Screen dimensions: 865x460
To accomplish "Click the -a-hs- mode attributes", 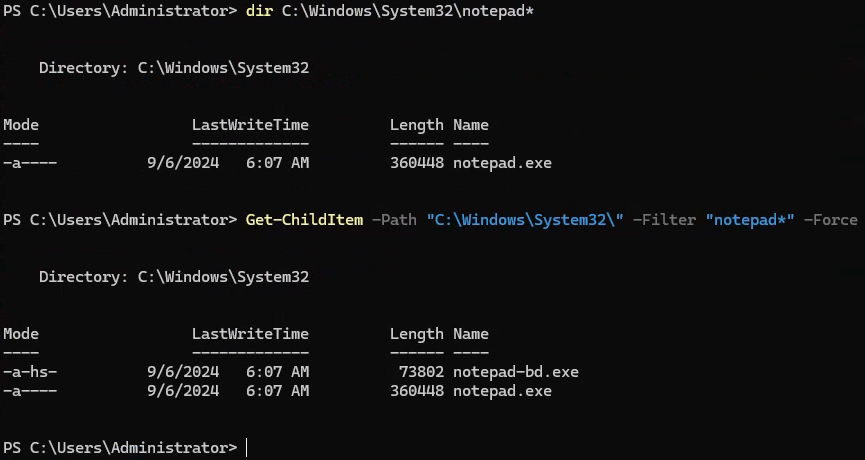I will [x=30, y=372].
